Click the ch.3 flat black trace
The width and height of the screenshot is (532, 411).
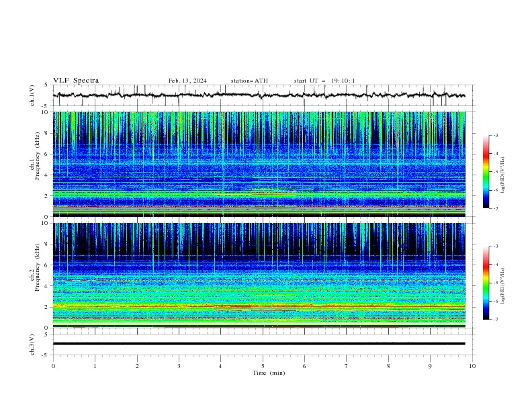pyautogui.click(x=259, y=344)
